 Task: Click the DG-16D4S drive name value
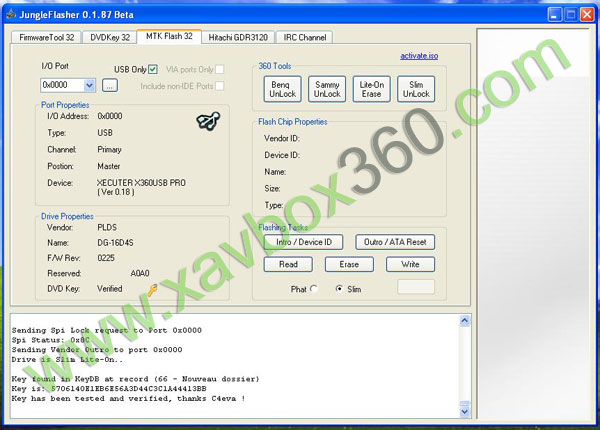coord(116,243)
